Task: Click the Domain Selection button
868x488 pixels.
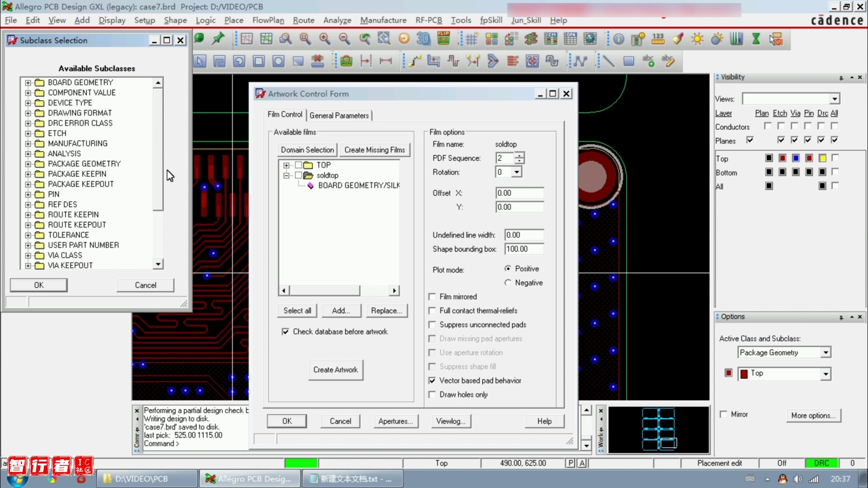Action: pos(307,150)
